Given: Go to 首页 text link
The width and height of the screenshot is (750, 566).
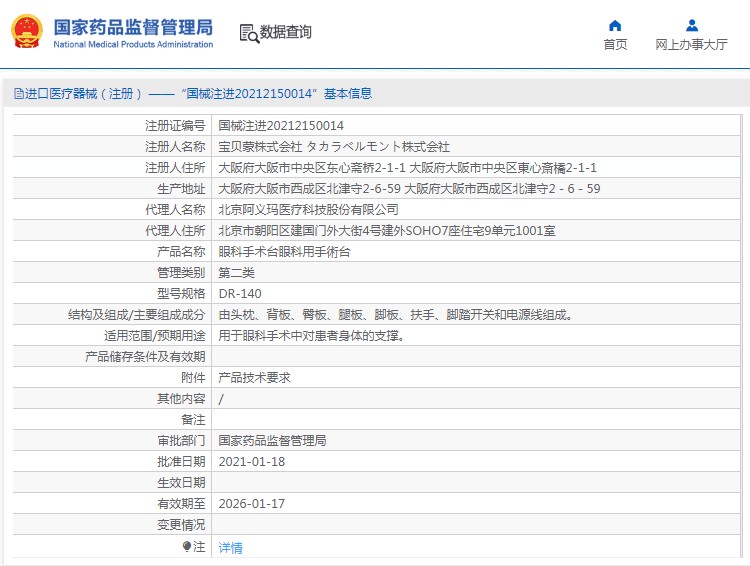Looking at the screenshot, I should click(615, 44).
